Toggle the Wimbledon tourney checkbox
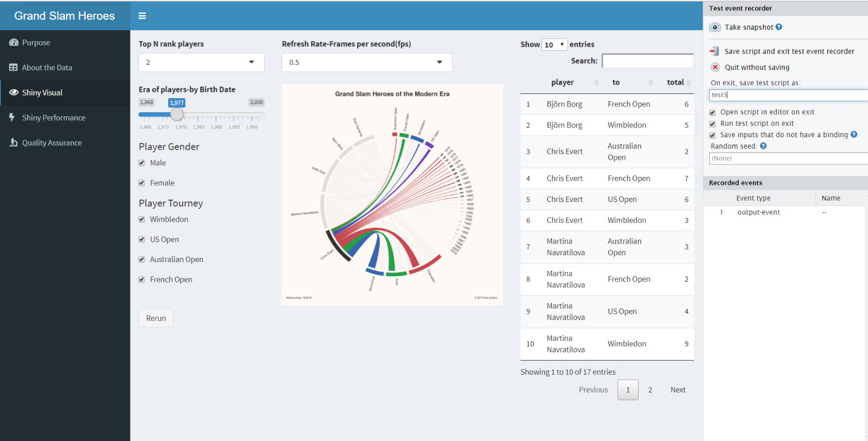 (x=142, y=219)
